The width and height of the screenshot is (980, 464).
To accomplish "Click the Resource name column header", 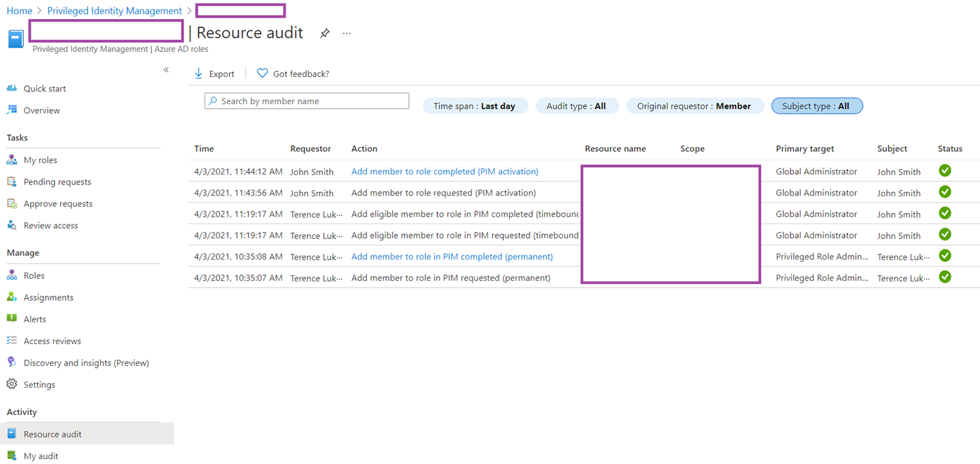I will tap(615, 149).
